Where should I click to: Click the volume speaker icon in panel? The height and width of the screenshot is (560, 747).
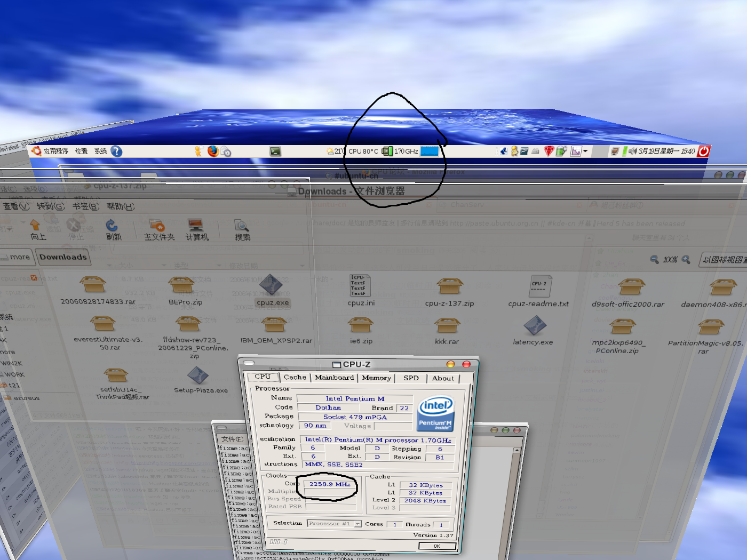(632, 151)
